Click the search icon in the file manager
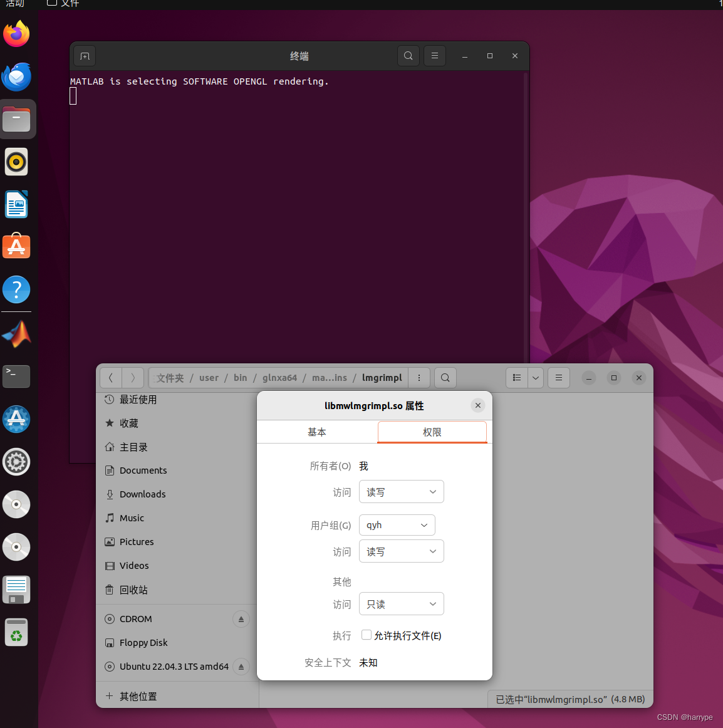 445,378
